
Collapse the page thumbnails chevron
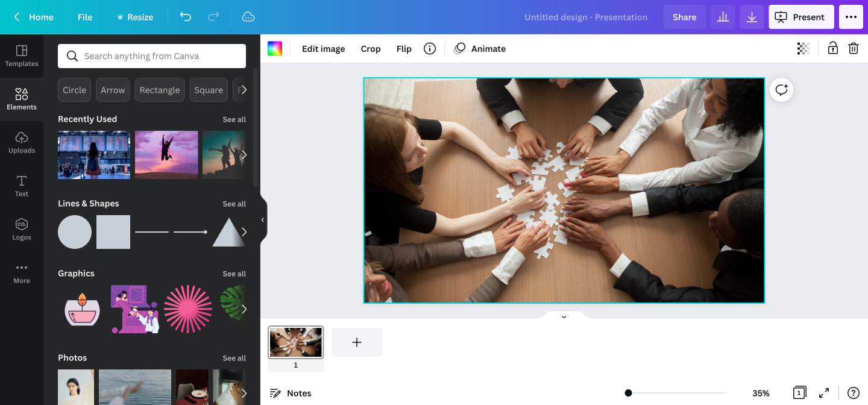[x=564, y=316]
